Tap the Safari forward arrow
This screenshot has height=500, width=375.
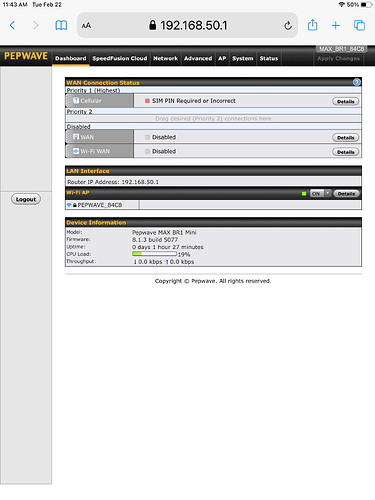[35, 25]
